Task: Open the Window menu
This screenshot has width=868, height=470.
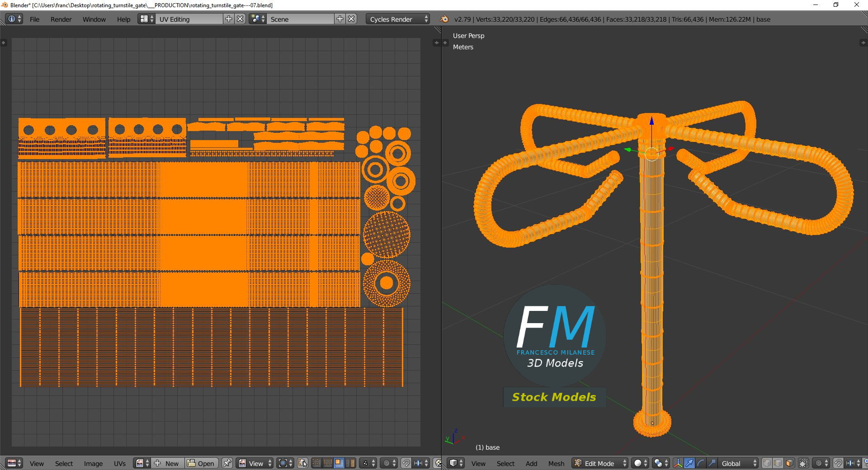Action: point(94,19)
